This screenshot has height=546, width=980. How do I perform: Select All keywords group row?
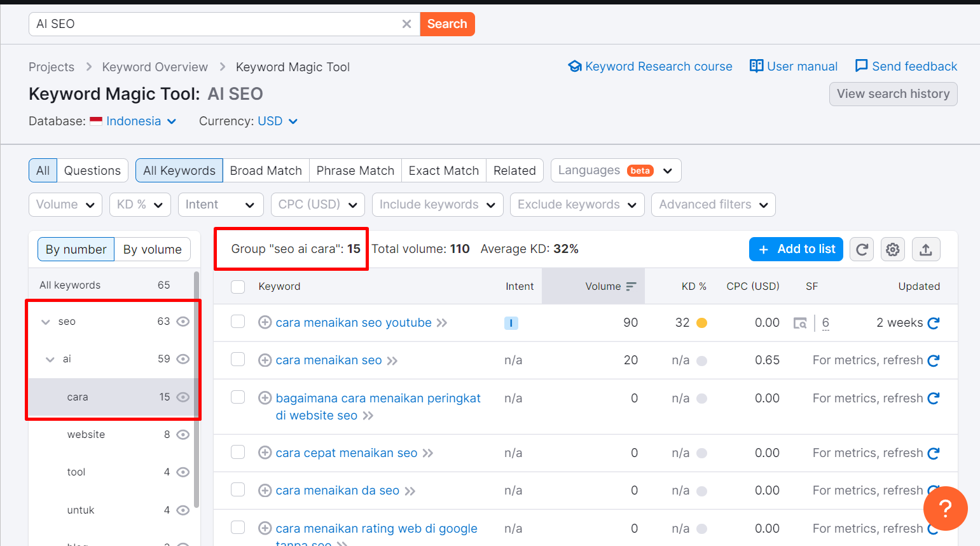pos(111,285)
